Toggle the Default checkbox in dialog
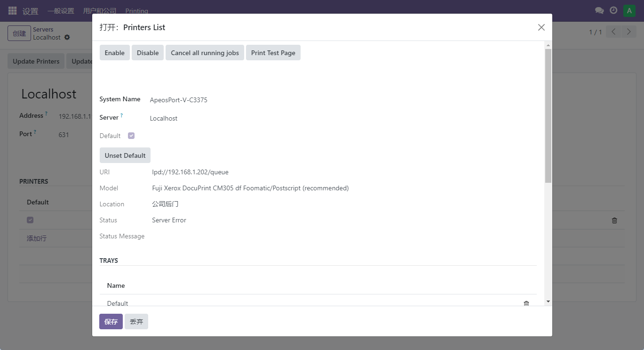This screenshot has height=350, width=644. [x=131, y=136]
